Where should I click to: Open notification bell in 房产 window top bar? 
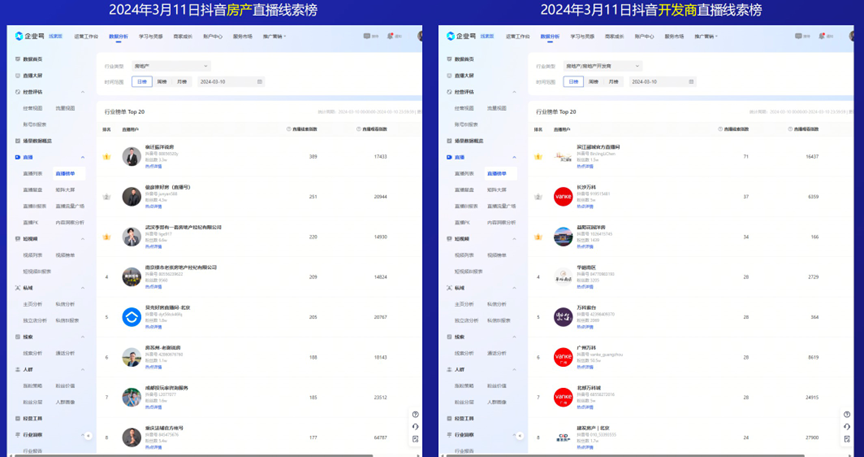pos(390,36)
